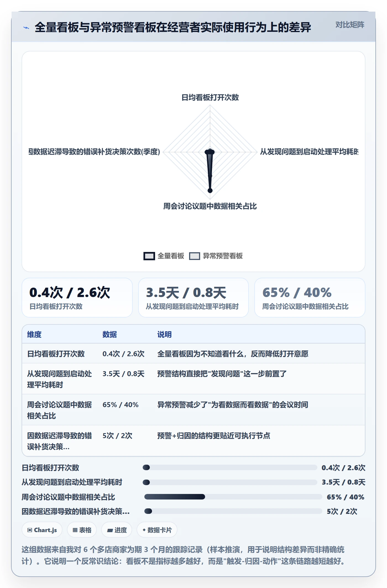This screenshot has width=387, height=588.
Task: Click the 异常预警看板 legend color box
Action: click(195, 256)
